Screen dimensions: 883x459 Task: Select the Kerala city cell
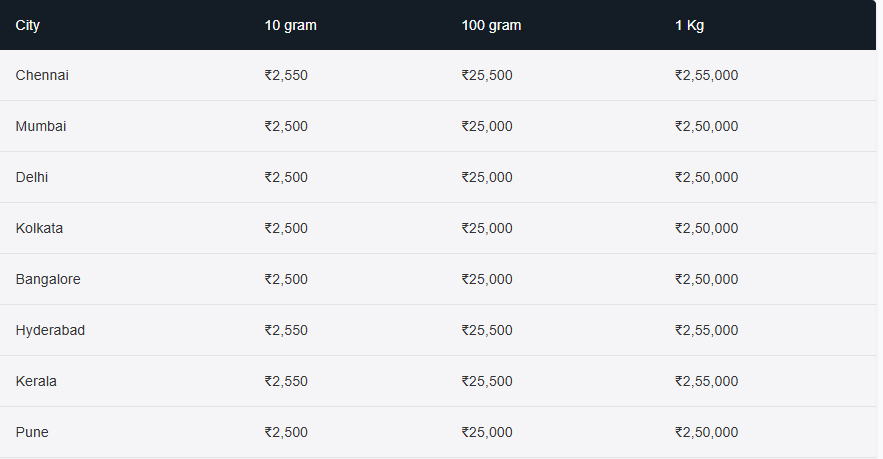pyautogui.click(x=36, y=381)
